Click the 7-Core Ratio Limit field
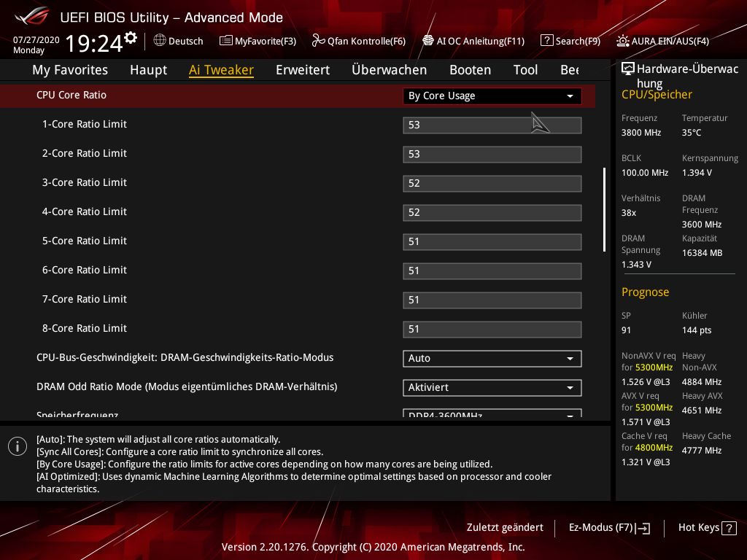The width and height of the screenshot is (747, 560). 492,300
